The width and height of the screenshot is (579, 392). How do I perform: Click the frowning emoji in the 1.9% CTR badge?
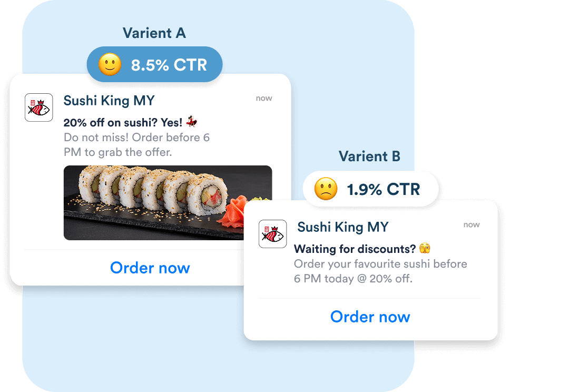326,189
